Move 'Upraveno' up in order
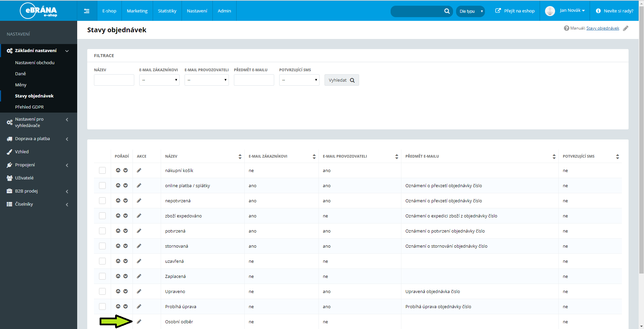Viewport: 644px width, 329px height. pos(118,291)
